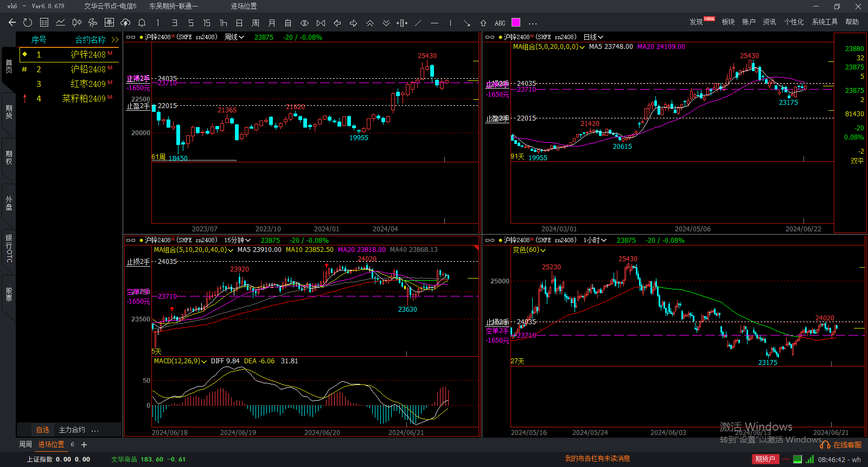Open the 系统工具 menu

point(825,22)
